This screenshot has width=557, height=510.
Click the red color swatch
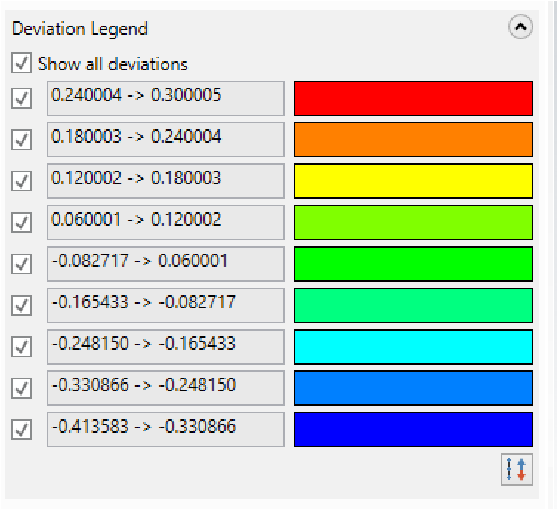click(413, 98)
